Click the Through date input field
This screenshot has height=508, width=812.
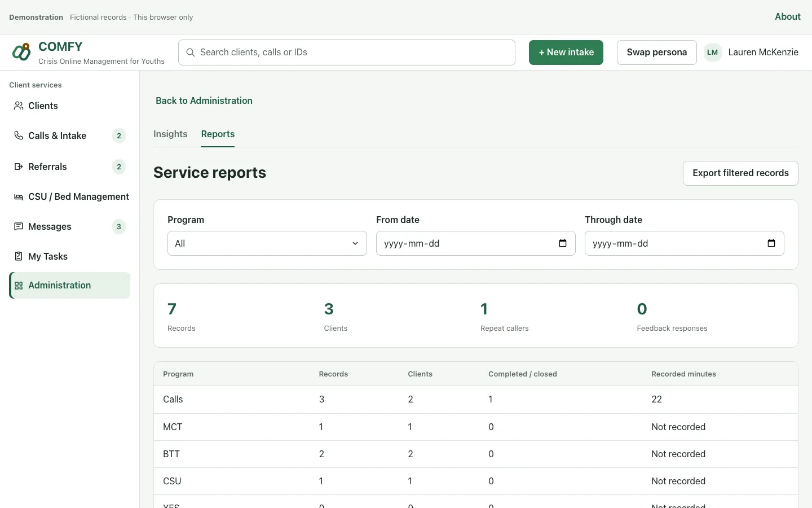tap(685, 243)
